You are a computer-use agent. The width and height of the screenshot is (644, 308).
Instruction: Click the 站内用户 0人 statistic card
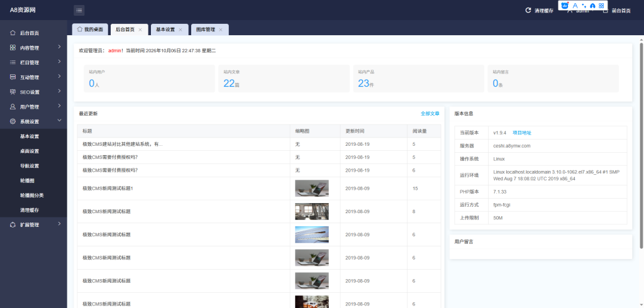point(149,79)
